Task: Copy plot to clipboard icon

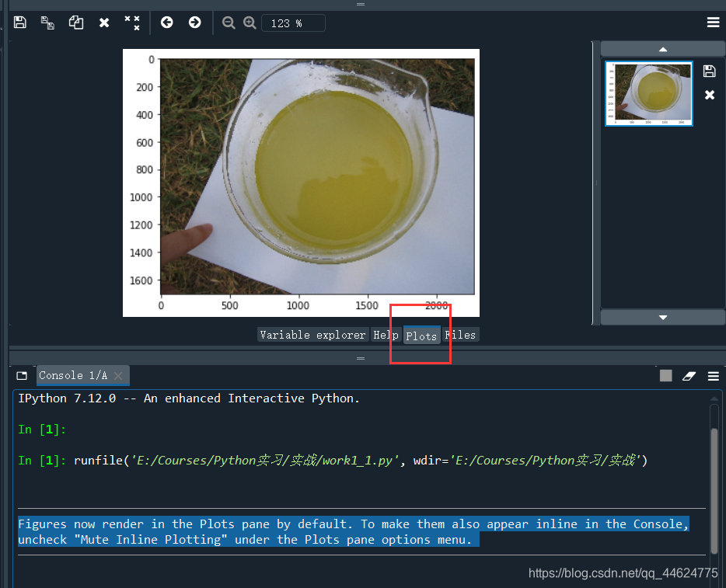Action: 76,23
